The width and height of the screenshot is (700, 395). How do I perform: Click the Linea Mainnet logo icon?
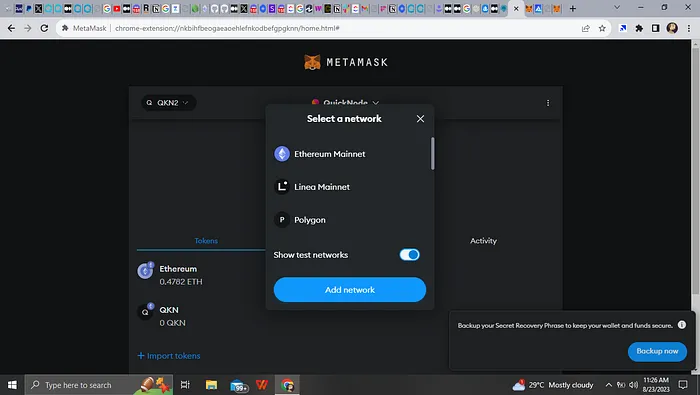282,187
